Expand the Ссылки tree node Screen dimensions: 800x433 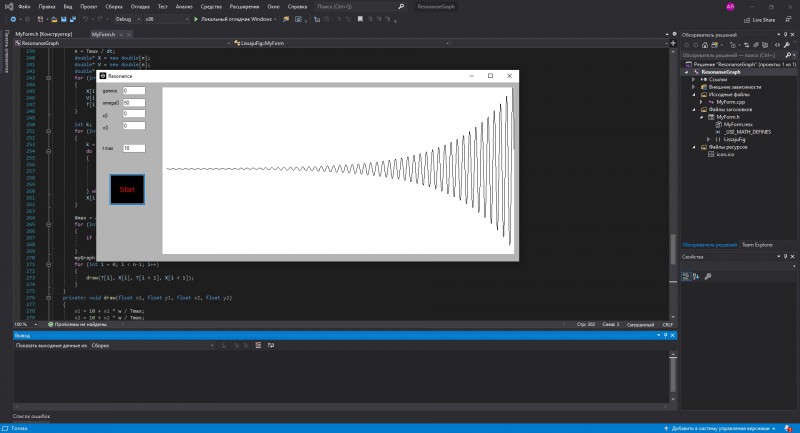coord(693,80)
